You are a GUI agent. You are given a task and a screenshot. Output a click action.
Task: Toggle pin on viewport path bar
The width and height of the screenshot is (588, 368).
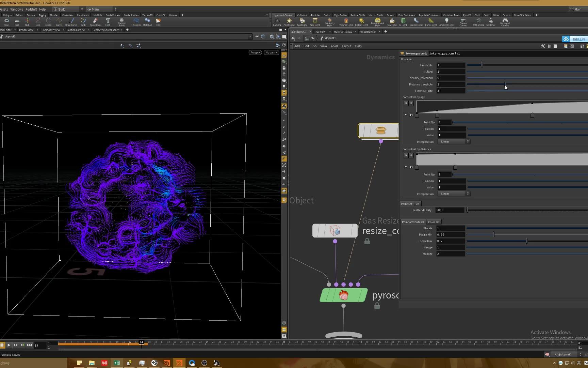pyautogui.click(x=257, y=36)
